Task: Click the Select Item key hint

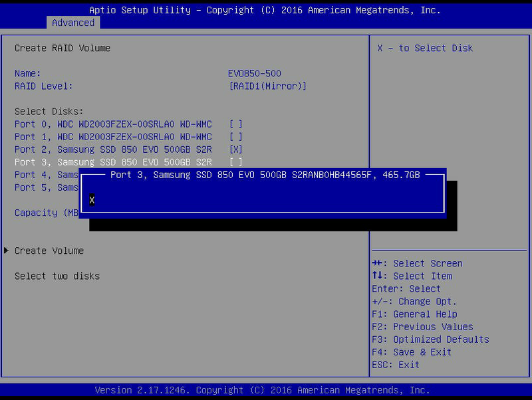Action: coord(412,276)
